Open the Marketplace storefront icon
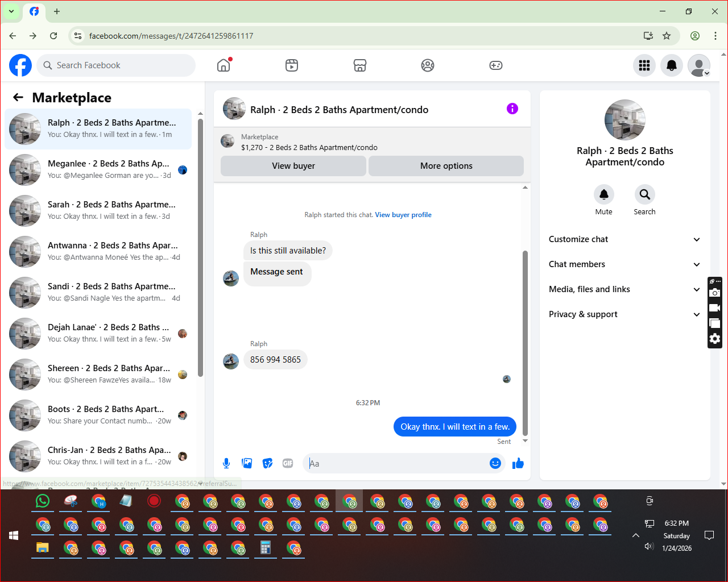This screenshot has width=728, height=582. [x=360, y=65]
